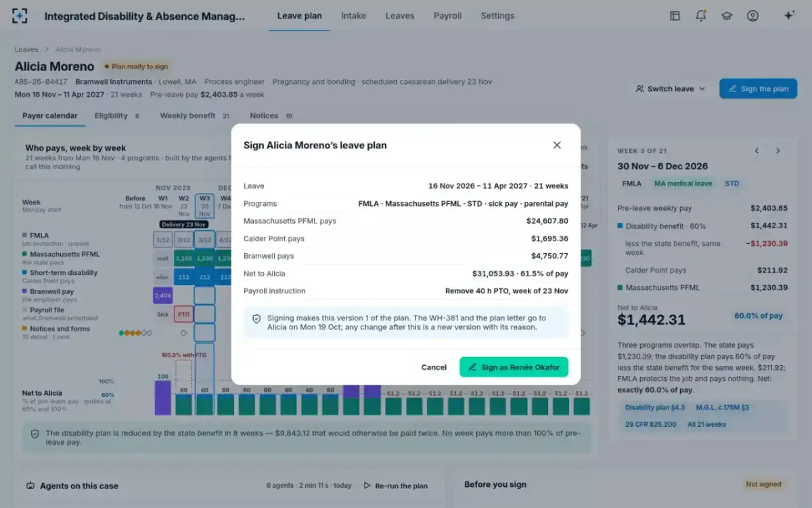Select the Eligibility tab
The height and width of the screenshot is (508, 812).
click(117, 116)
